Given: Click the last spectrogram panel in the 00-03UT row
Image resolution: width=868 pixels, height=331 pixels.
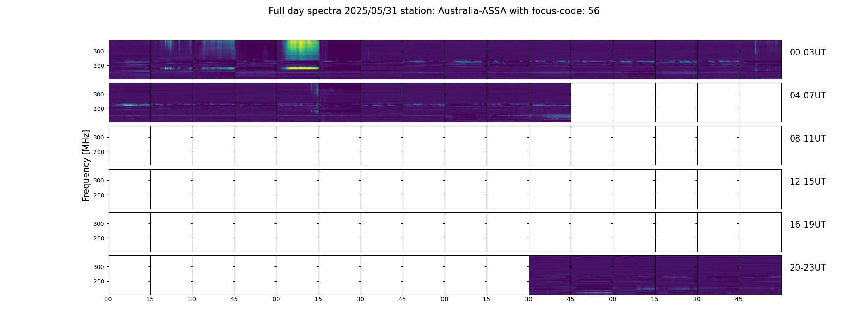Looking at the screenshot, I should coord(760,60).
